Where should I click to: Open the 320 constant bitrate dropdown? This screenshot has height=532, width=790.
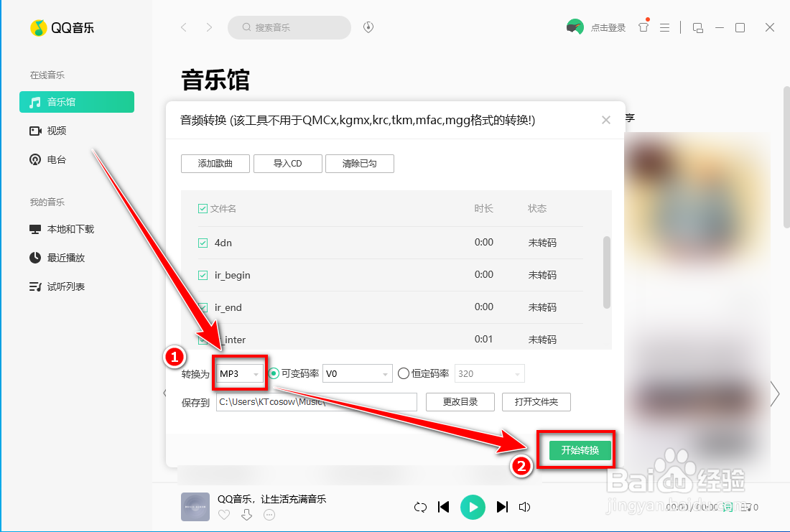coord(490,374)
